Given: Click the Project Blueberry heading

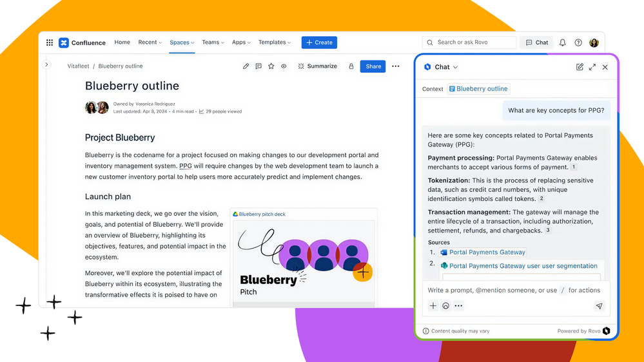Looking at the screenshot, I should pyautogui.click(x=120, y=137).
